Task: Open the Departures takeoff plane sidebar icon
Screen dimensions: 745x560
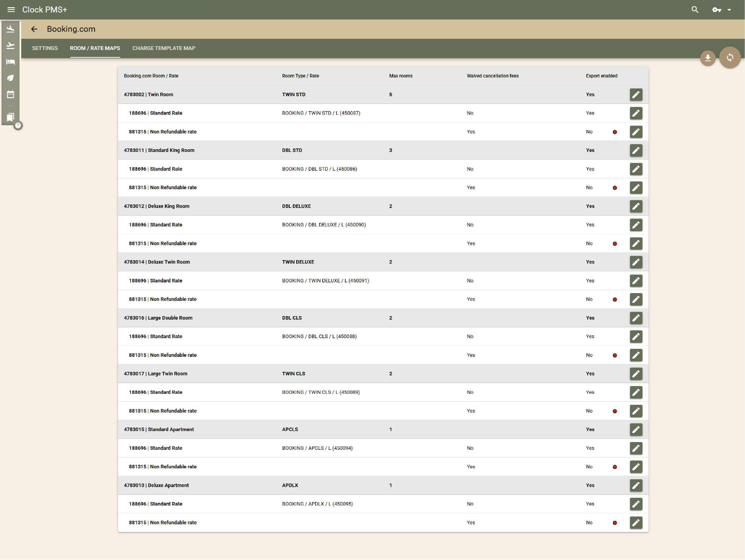Action: (10, 45)
